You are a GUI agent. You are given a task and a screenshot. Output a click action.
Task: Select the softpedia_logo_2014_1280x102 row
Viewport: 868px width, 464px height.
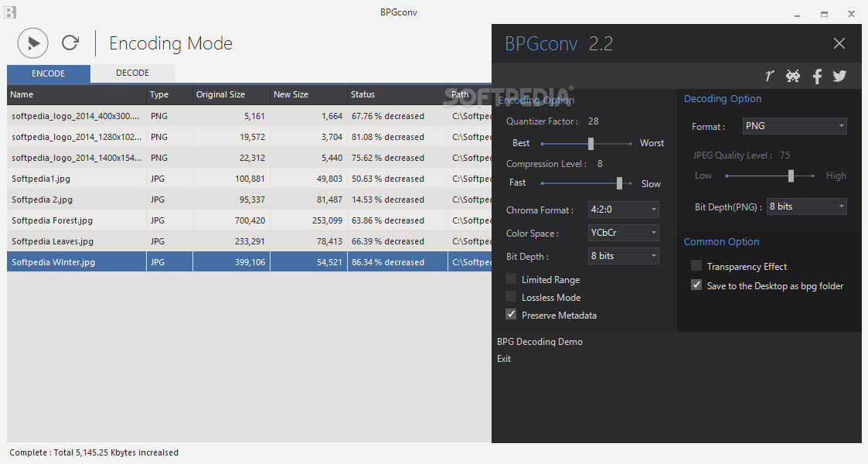(249, 137)
